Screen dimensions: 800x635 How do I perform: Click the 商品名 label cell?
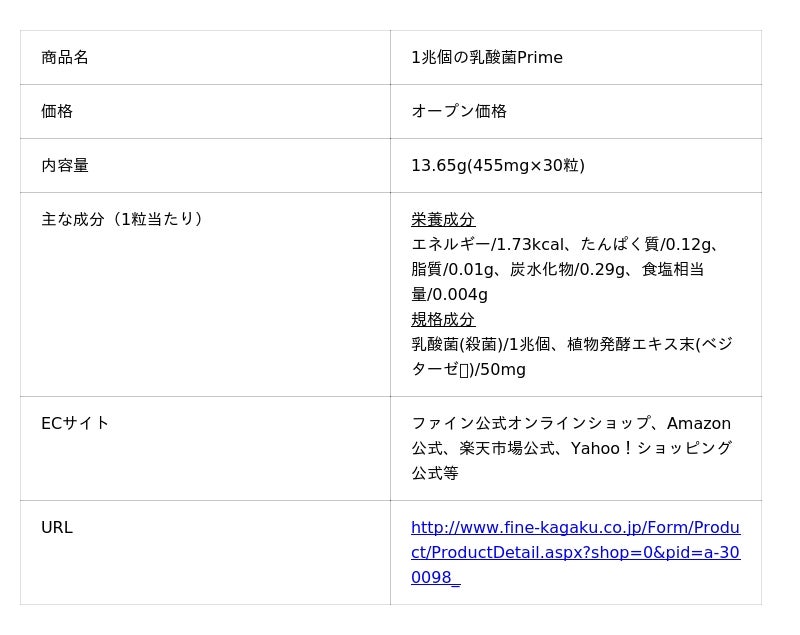65,57
